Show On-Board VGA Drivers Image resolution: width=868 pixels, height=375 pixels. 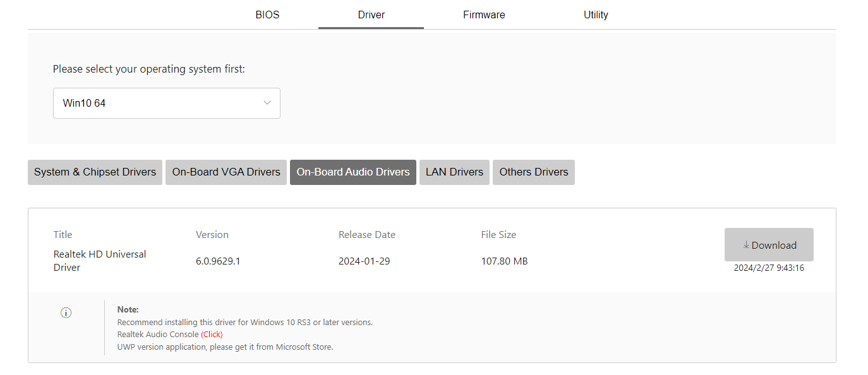(x=226, y=172)
